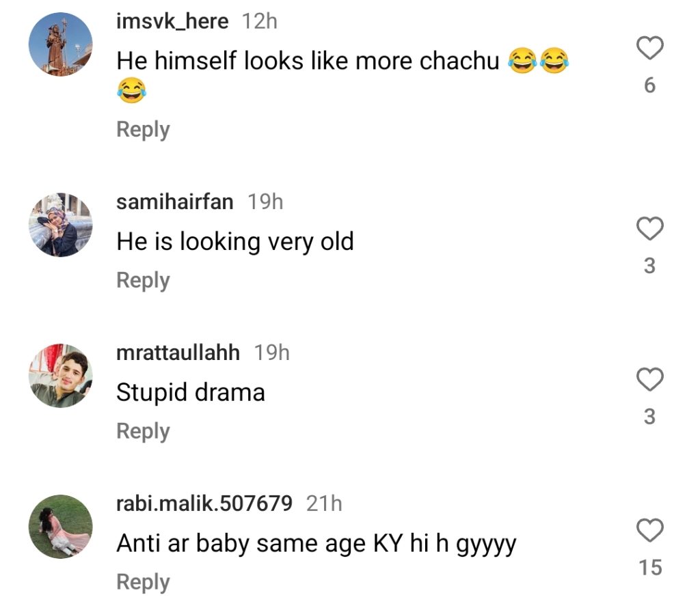
Task: Like the comment by imsvk_here
Action: (x=650, y=49)
